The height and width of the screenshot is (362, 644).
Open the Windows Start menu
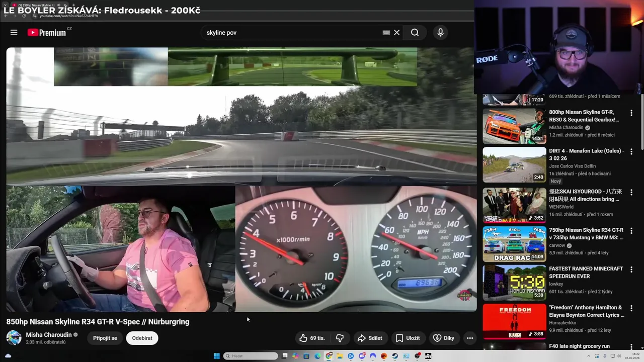pyautogui.click(x=216, y=356)
